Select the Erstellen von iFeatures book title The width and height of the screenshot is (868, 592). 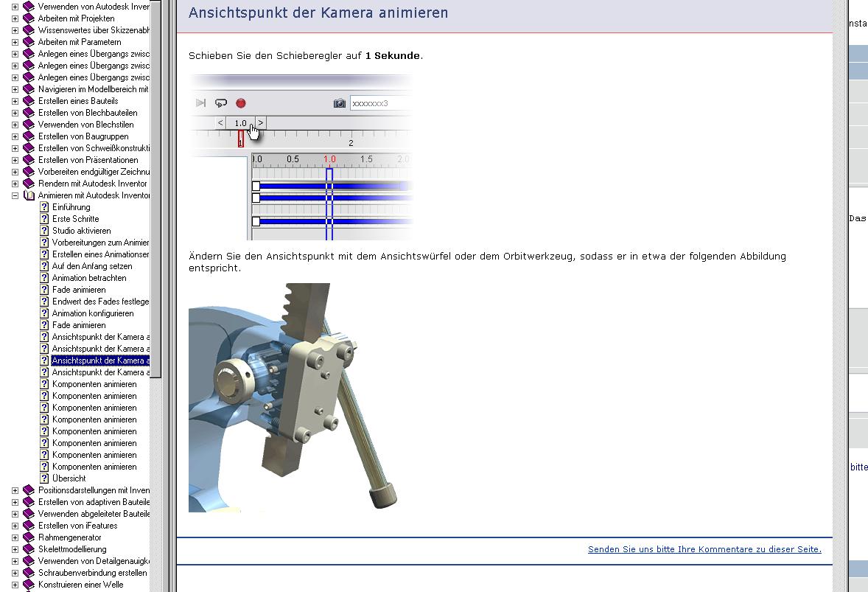(x=78, y=526)
